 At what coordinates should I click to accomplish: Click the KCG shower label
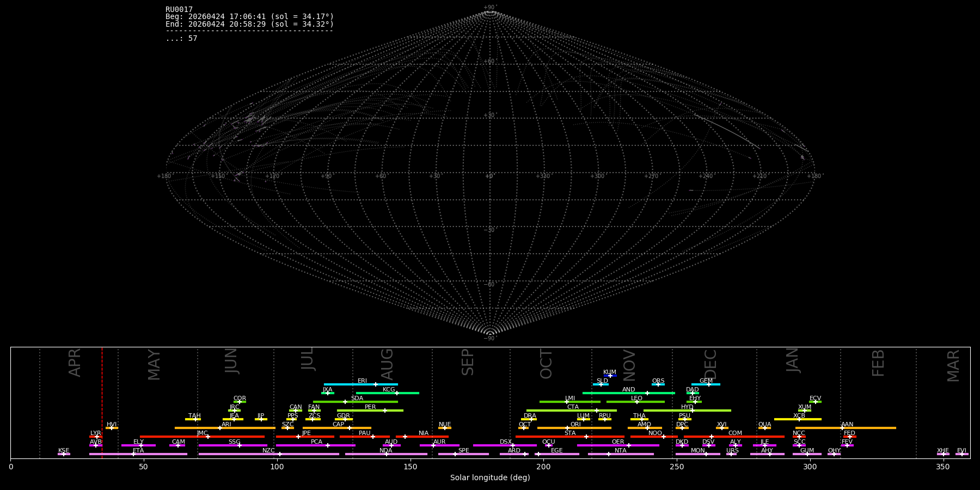click(389, 389)
